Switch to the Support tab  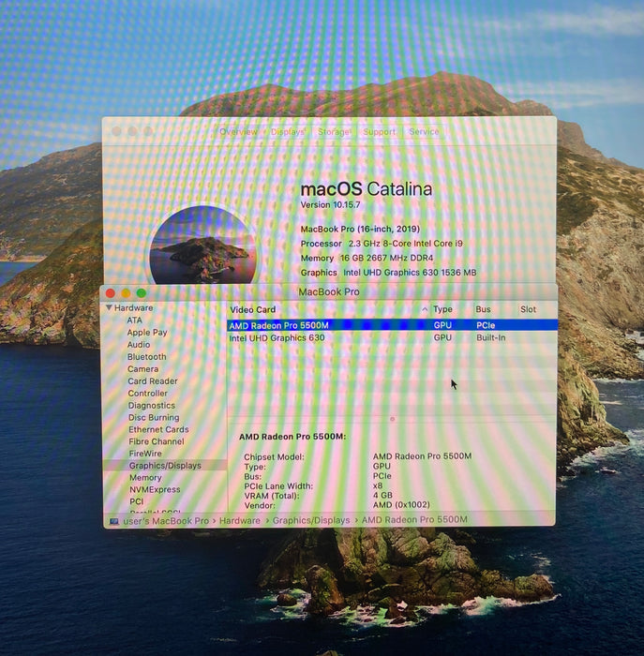pyautogui.click(x=379, y=132)
